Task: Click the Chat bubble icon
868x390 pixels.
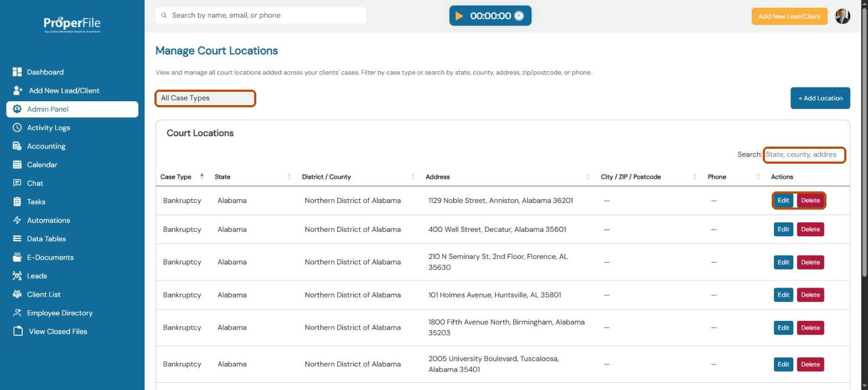Action: pos(17,183)
